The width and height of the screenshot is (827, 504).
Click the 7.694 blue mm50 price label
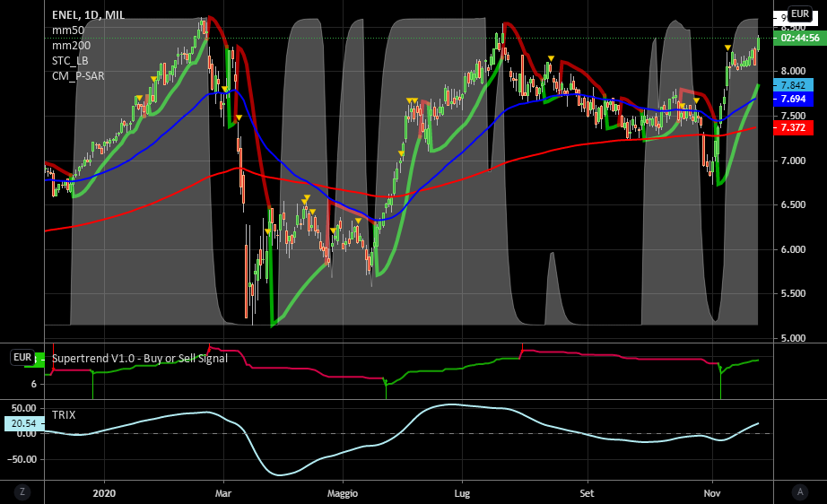point(793,99)
